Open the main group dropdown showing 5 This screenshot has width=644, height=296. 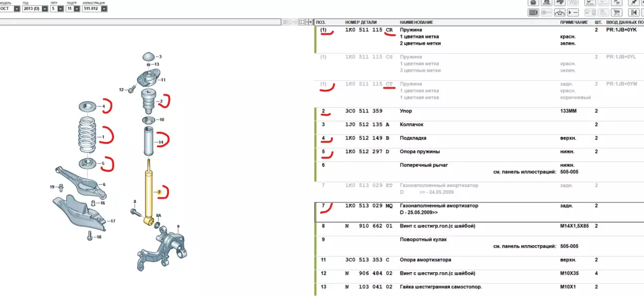[60, 9]
